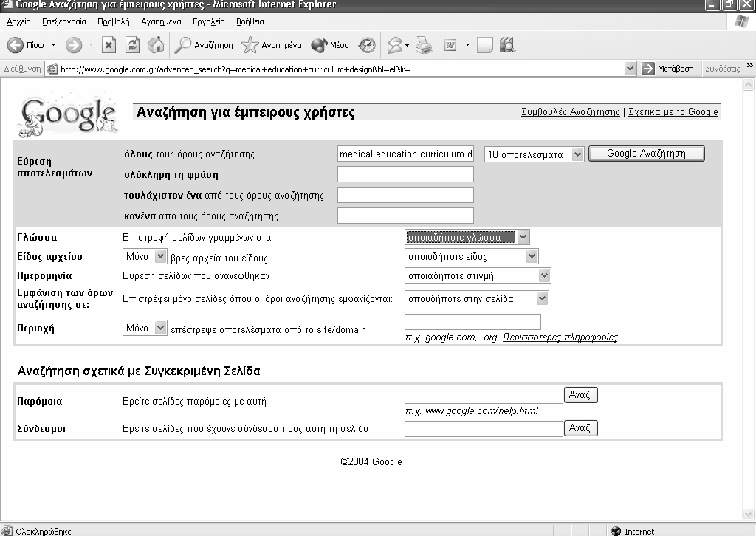The height and width of the screenshot is (536, 756).
Task: Click Αναζ. button in Παρόμοια row
Action: (x=581, y=395)
